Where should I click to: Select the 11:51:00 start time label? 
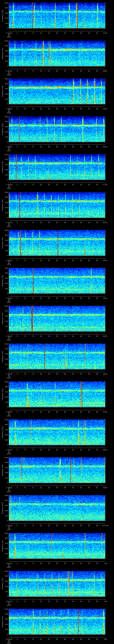(9, 223)
